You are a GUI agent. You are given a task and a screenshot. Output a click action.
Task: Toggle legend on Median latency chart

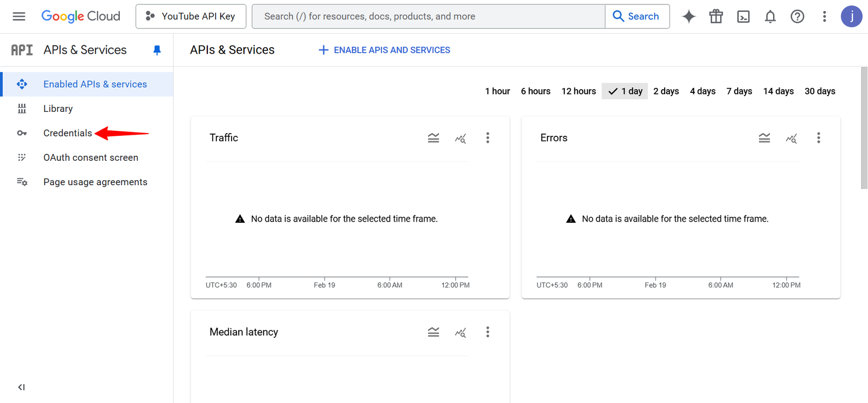[x=433, y=332]
